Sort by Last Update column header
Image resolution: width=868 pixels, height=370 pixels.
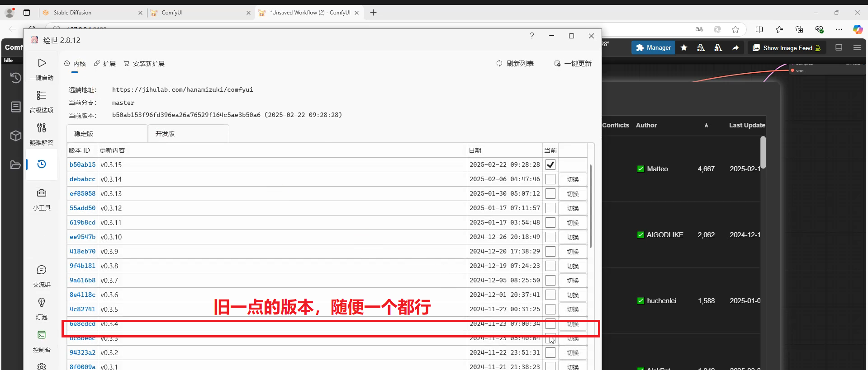pyautogui.click(x=747, y=125)
